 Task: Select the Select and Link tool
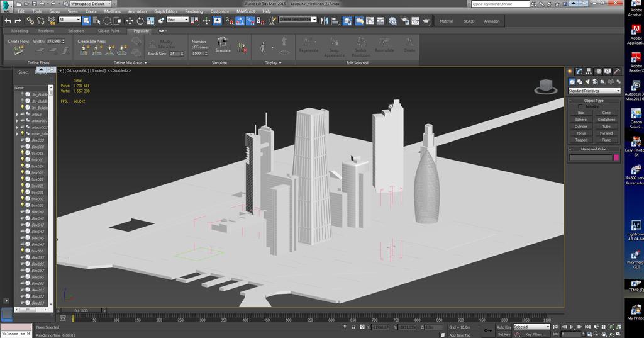point(30,21)
